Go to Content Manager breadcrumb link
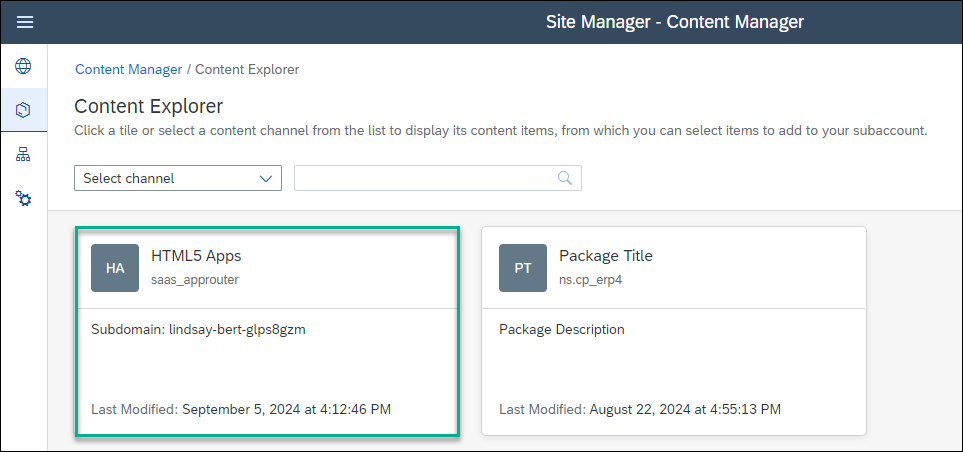The image size is (963, 452). 128,69
